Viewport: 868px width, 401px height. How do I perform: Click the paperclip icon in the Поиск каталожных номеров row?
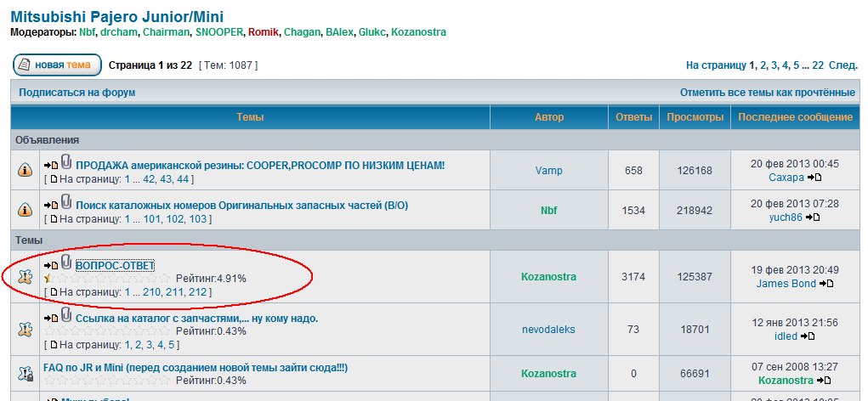(x=66, y=202)
